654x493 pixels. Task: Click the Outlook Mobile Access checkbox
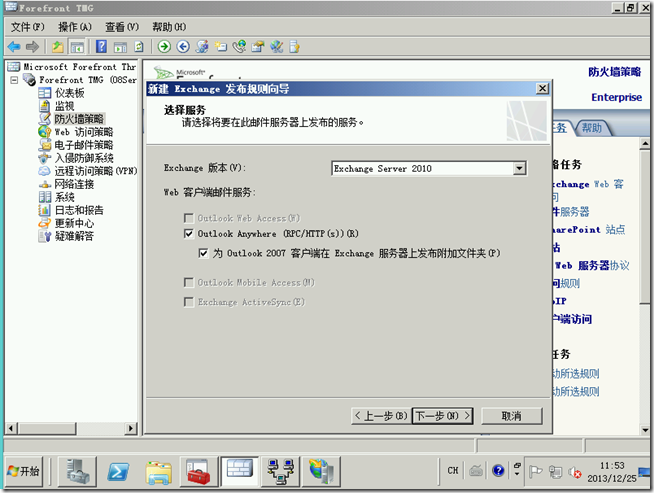pyautogui.click(x=189, y=282)
